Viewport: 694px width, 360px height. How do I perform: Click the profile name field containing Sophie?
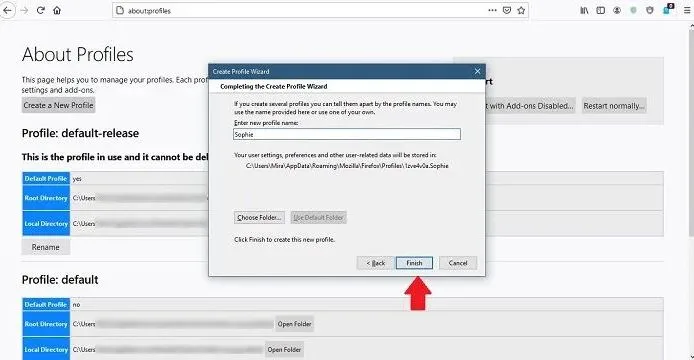[x=347, y=134]
